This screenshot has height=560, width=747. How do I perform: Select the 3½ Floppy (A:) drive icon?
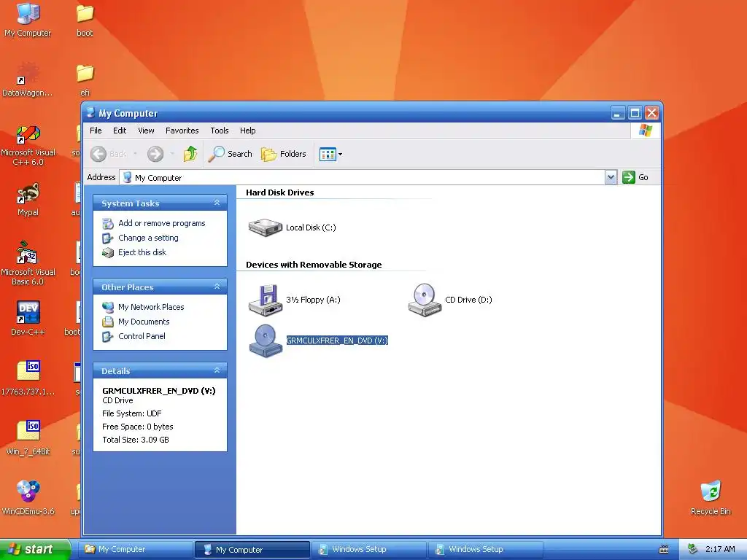[x=266, y=300]
